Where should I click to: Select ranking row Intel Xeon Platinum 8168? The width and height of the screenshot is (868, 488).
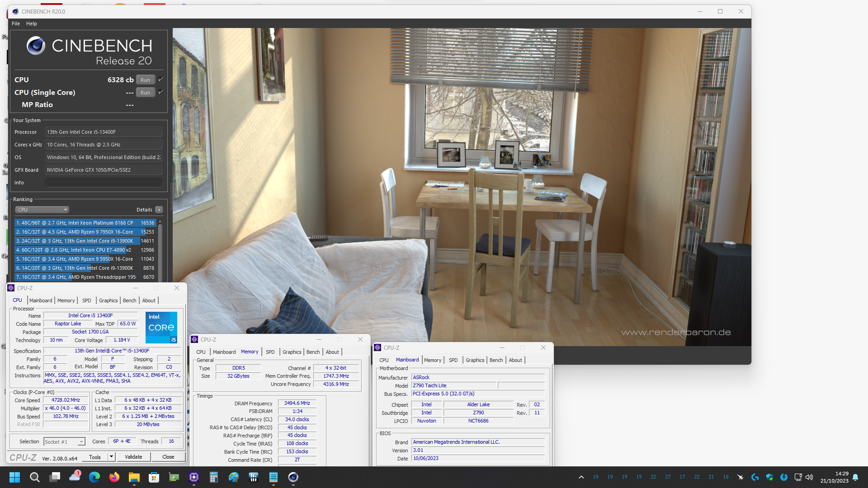point(85,223)
